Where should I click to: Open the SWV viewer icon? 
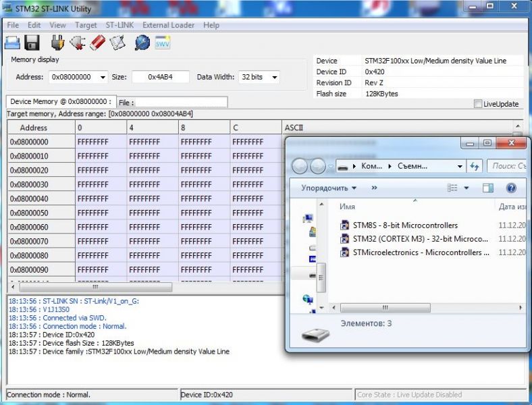click(163, 43)
